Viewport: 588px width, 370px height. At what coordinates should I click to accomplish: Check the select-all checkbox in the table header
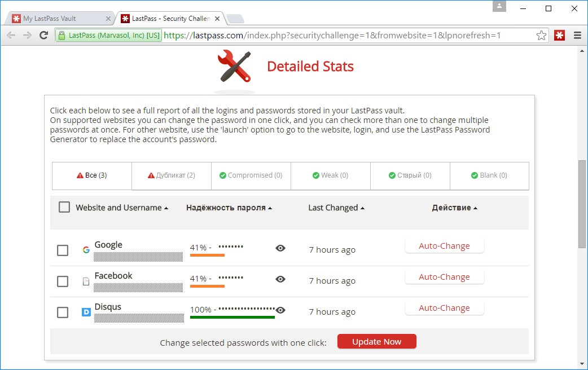point(64,206)
